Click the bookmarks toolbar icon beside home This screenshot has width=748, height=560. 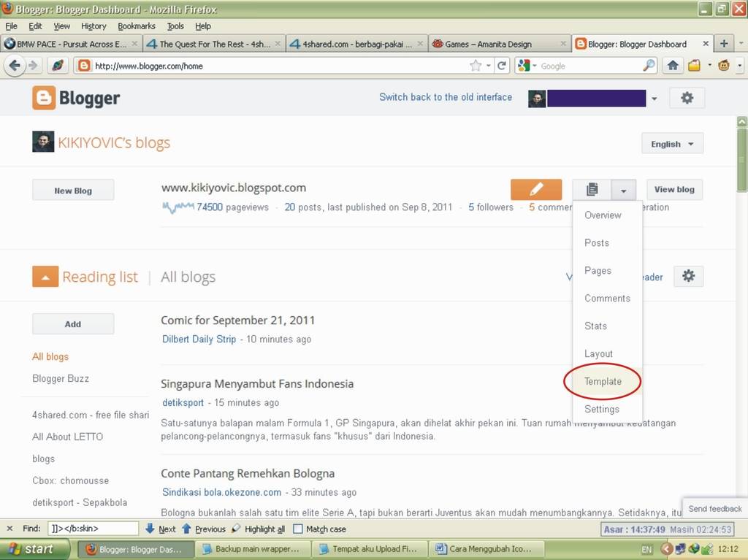[x=694, y=66]
